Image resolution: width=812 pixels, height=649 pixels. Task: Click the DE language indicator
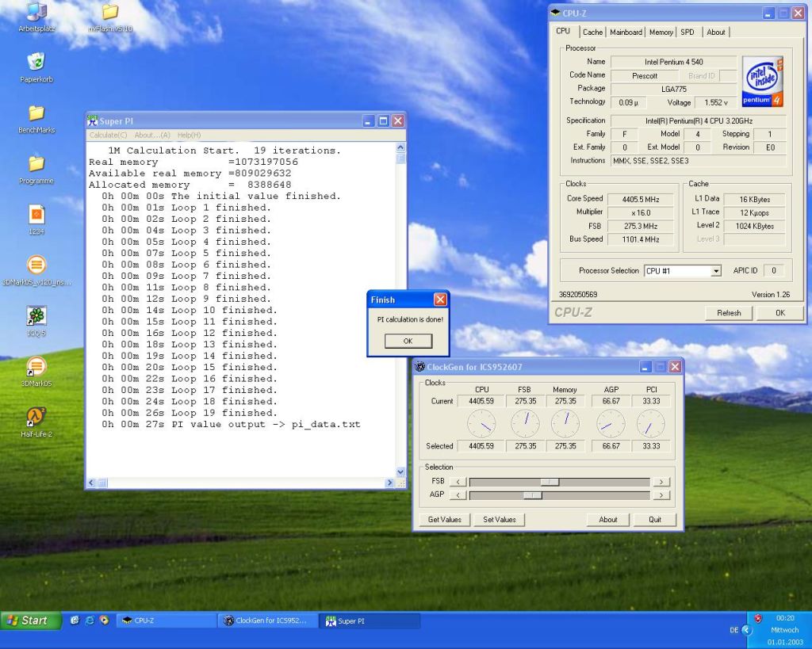(x=733, y=630)
